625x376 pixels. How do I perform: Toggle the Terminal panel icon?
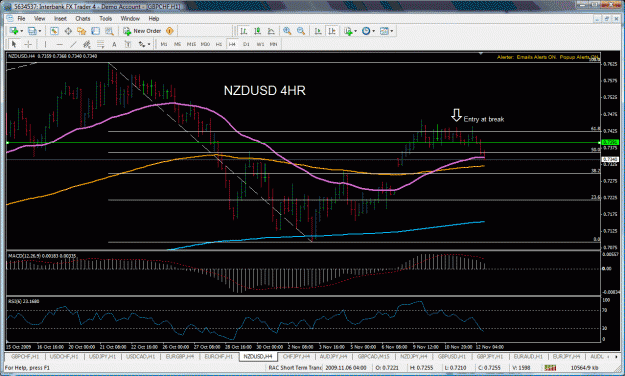point(95,31)
